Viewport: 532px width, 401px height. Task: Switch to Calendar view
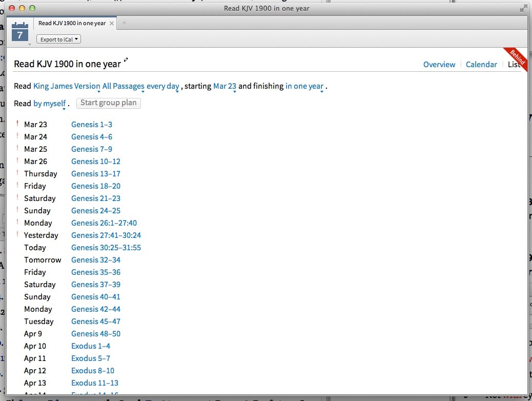pyautogui.click(x=481, y=65)
